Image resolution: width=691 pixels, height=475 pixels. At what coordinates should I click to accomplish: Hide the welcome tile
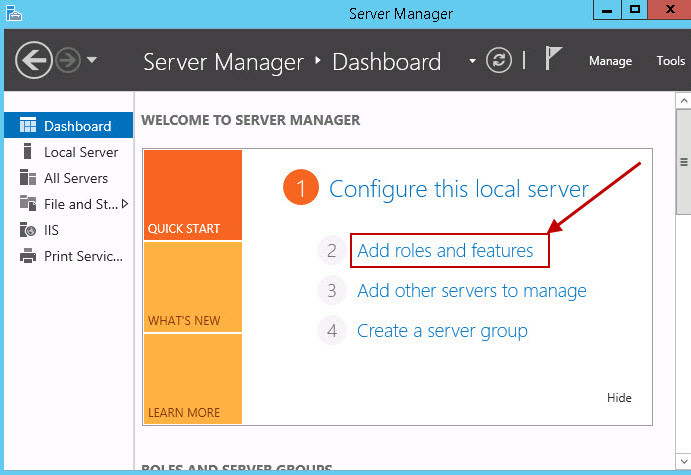pyautogui.click(x=619, y=398)
